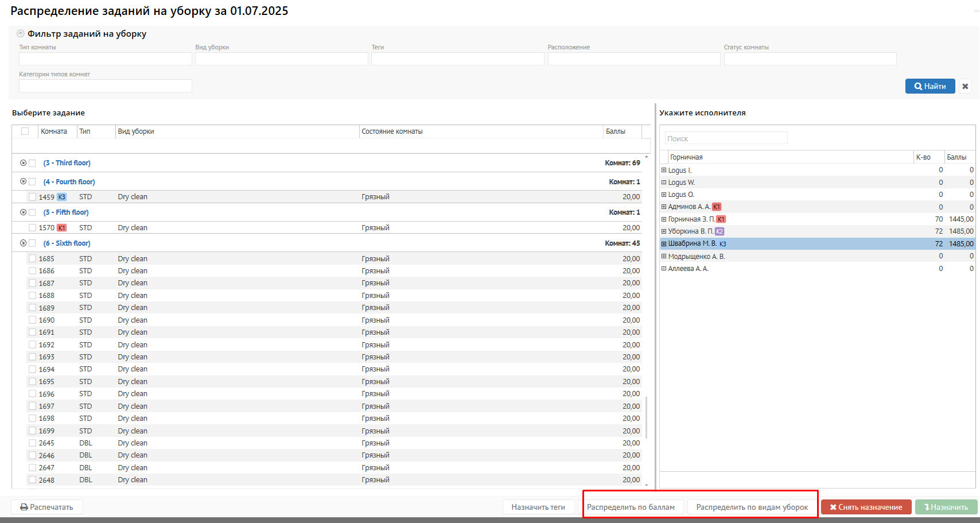The image size is (980, 523).
Task: Expand the Швабрина М. В. tree node
Action: pyautogui.click(x=664, y=243)
